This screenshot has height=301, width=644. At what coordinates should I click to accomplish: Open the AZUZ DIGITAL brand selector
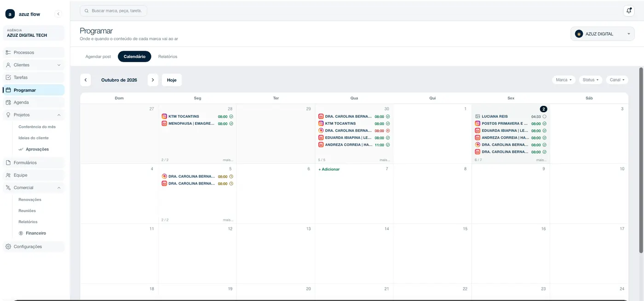point(603,34)
